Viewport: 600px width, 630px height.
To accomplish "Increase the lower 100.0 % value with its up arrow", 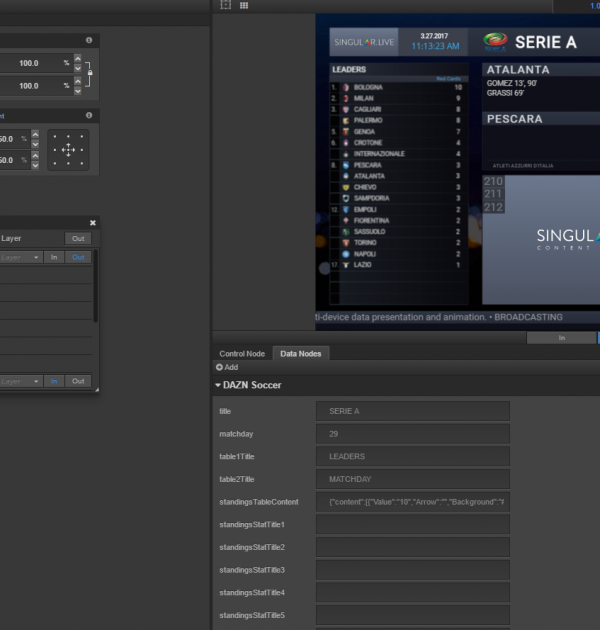I will point(78,81).
